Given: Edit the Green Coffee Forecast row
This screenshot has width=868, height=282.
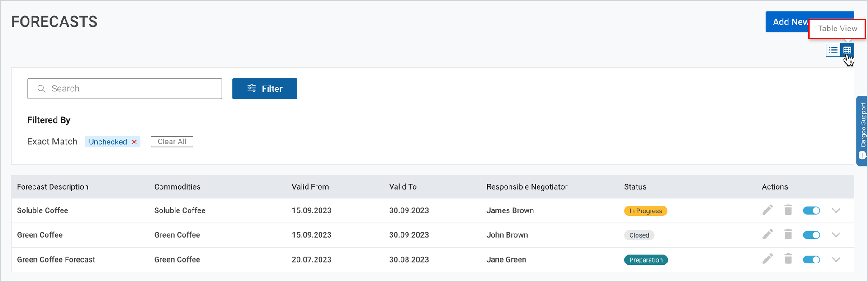Looking at the screenshot, I should 768,259.
